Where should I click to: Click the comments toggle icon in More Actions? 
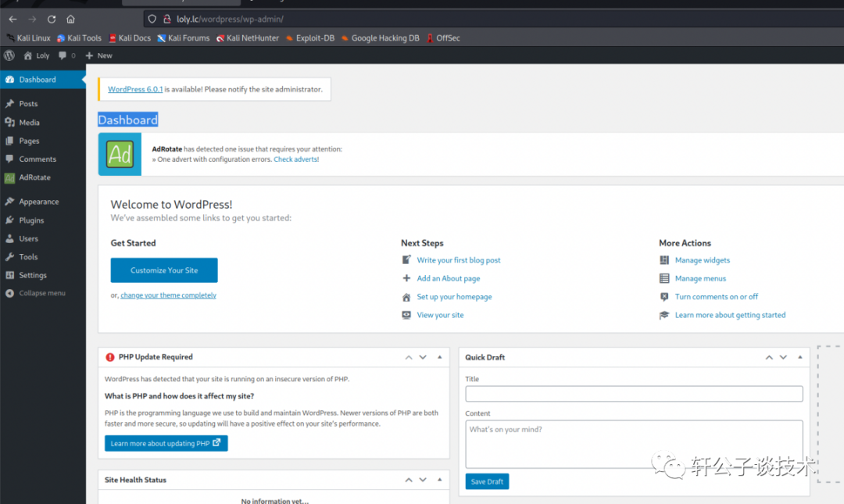coord(664,297)
